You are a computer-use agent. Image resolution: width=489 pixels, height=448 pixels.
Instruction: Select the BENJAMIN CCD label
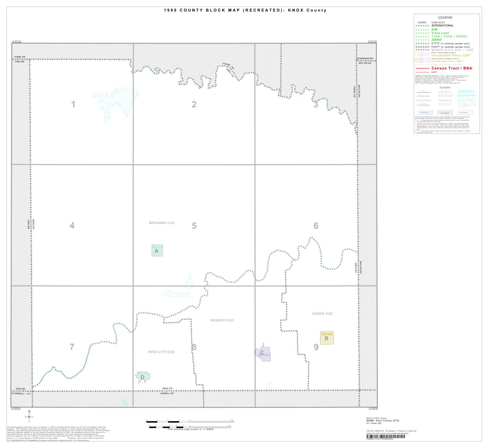click(x=161, y=222)
